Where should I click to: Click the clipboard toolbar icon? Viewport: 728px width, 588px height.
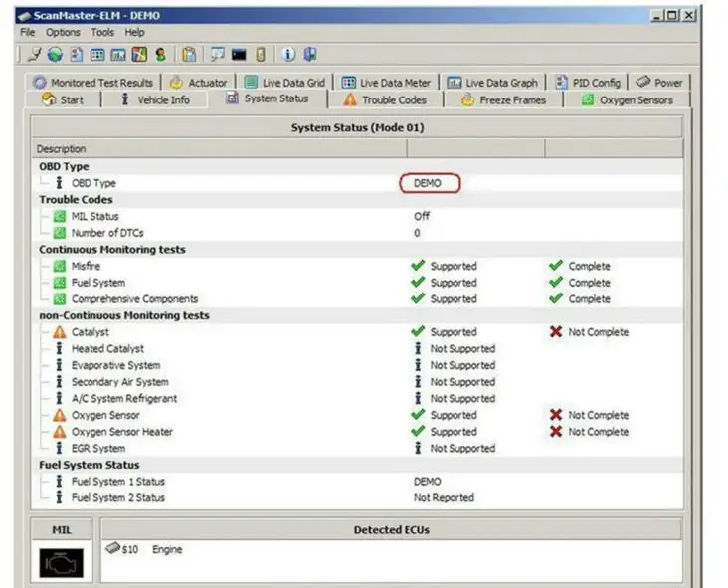[189, 55]
